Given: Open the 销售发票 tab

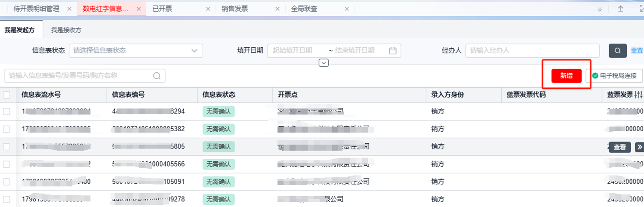Looking at the screenshot, I should tap(235, 9).
